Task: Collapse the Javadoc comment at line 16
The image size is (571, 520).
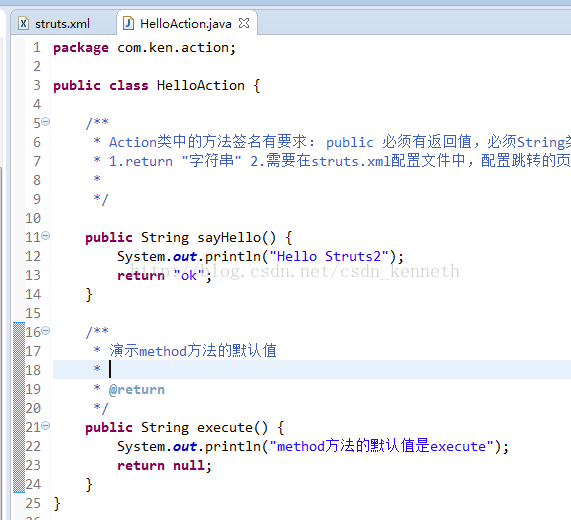Action: 46,331
